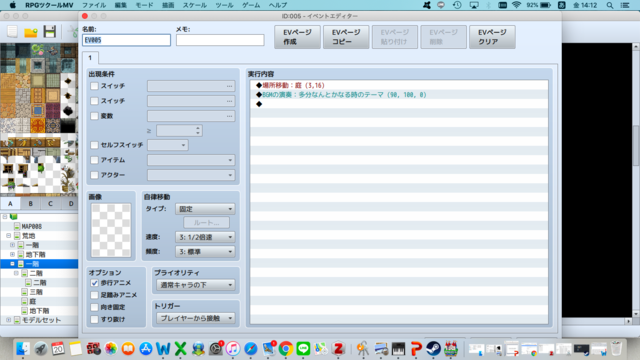
Task: Open the セルフスイッチ dropdown
Action: click(x=168, y=145)
